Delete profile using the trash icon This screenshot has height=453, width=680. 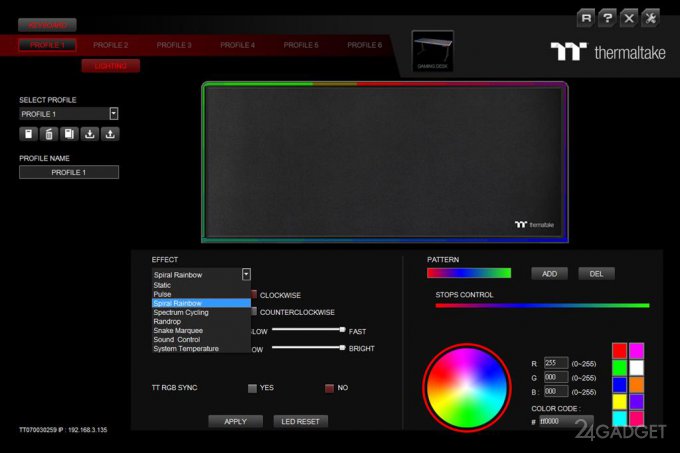[x=48, y=134]
